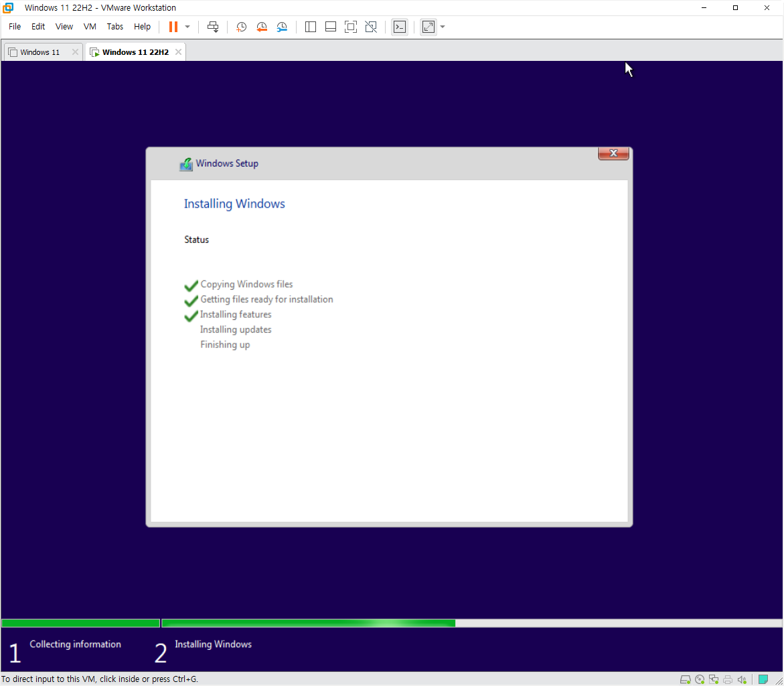
Task: Switch to Unity mode icon
Action: (371, 27)
